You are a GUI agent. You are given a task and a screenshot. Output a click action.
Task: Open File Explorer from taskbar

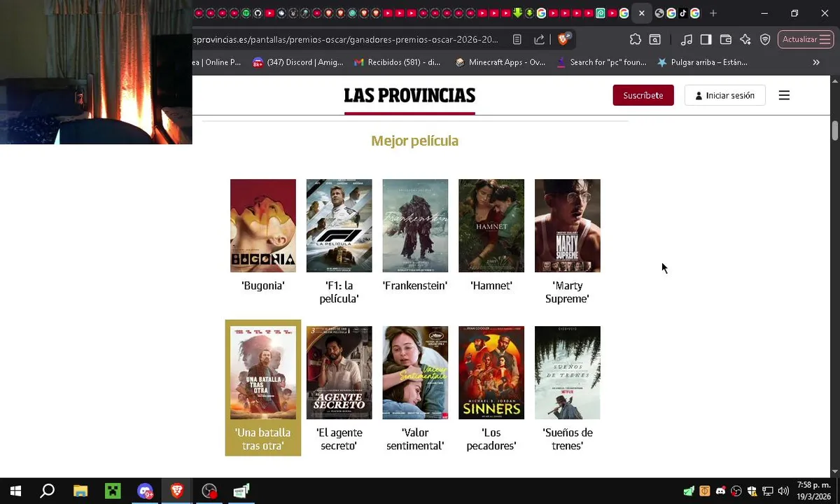(x=80, y=491)
